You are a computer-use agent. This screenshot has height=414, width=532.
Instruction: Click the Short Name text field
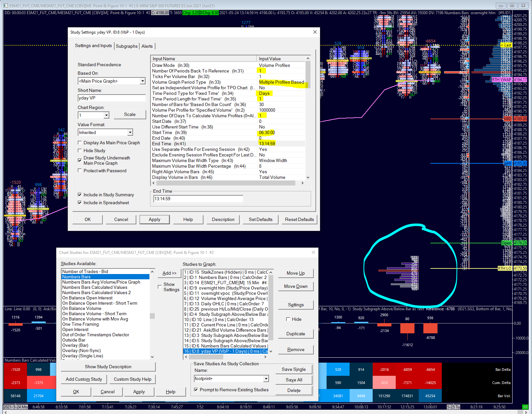tap(112, 98)
